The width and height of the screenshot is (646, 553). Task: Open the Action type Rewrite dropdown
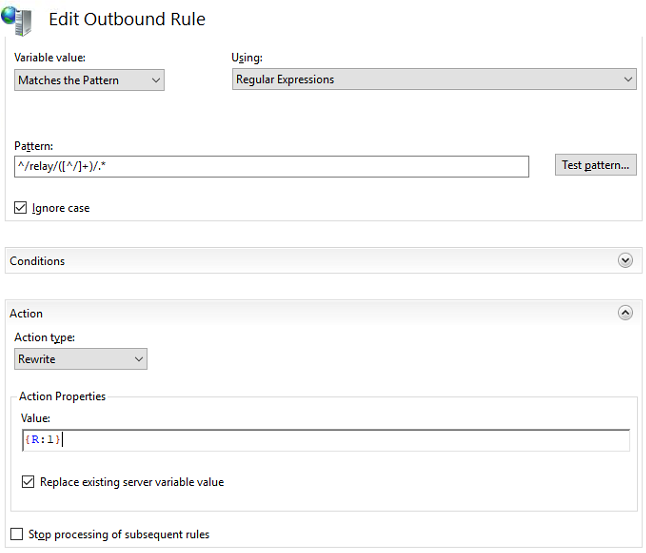point(81,359)
